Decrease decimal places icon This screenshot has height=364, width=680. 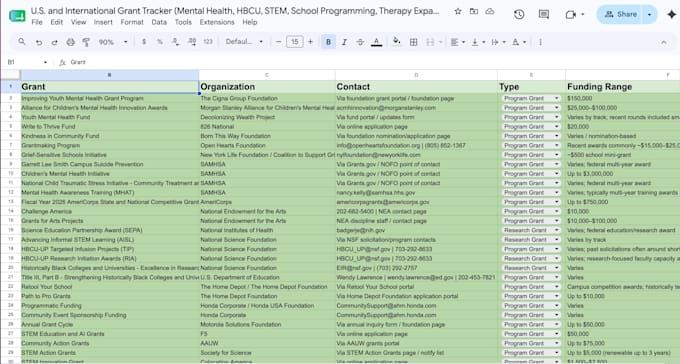point(176,42)
